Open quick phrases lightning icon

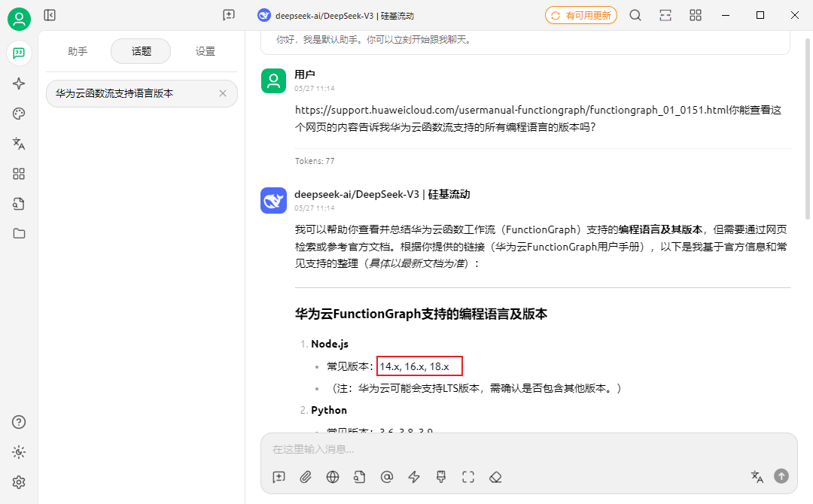click(x=414, y=477)
